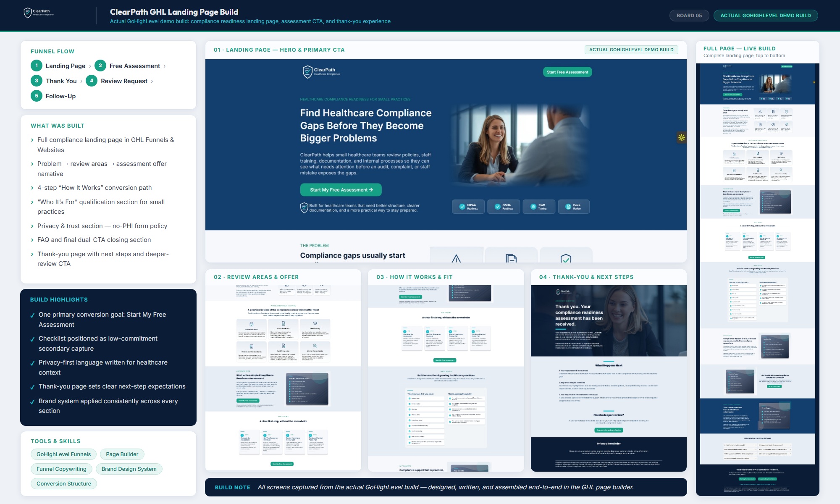Click the chevron beside 'Full compliance landing page'
Viewport: 840px width, 504px height.
coord(32,140)
